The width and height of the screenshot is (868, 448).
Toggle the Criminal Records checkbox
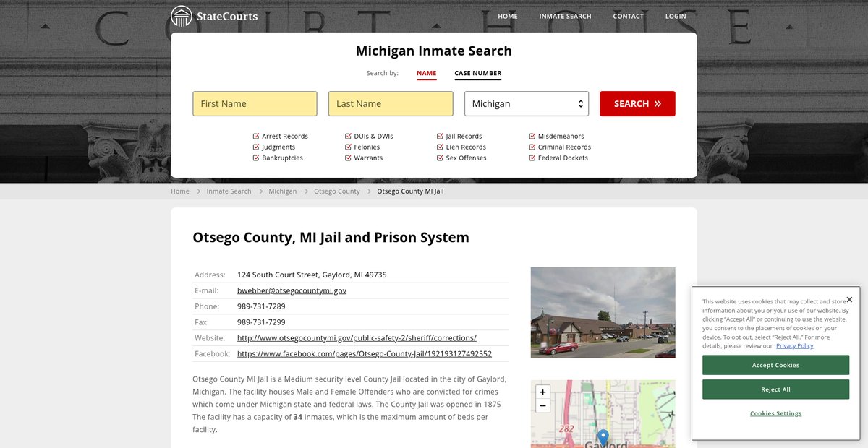[x=532, y=147]
